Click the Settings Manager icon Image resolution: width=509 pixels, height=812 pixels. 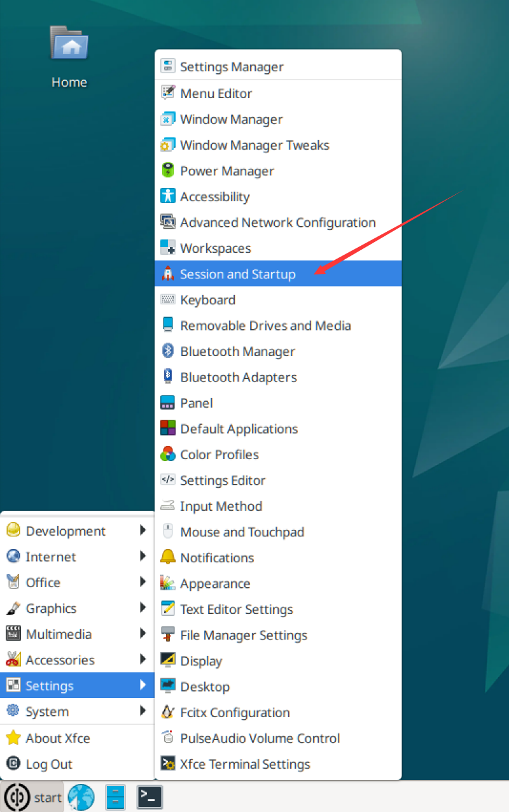click(168, 66)
